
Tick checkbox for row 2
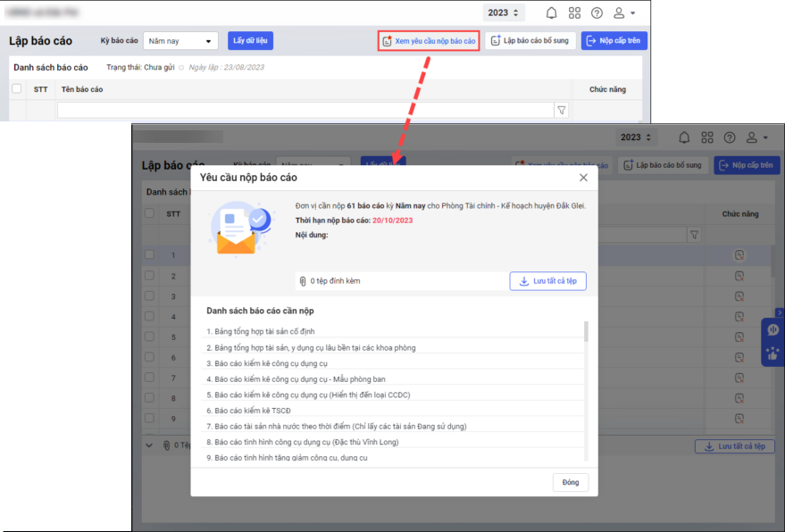[x=149, y=275]
